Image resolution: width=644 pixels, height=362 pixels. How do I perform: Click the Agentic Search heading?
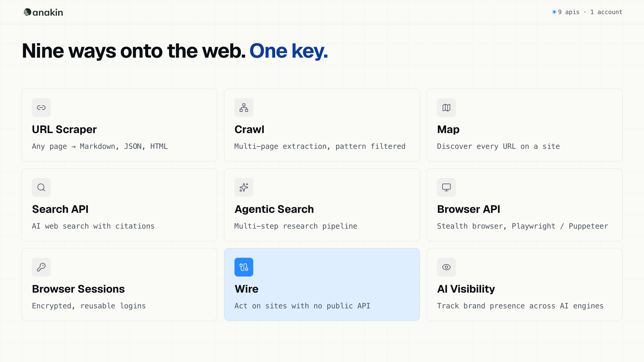[x=274, y=209]
